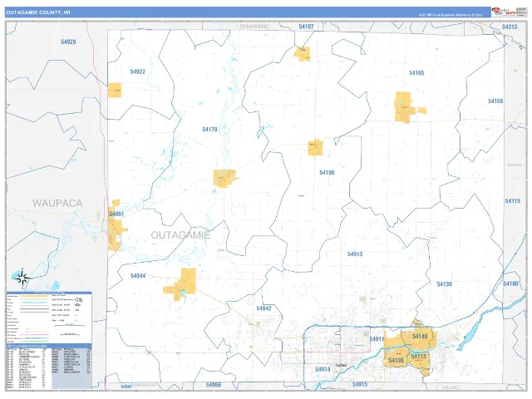Image resolution: width=532 pixels, height=399 pixels.
Task: Click the 54170 ZIP label
Action: pos(209,130)
